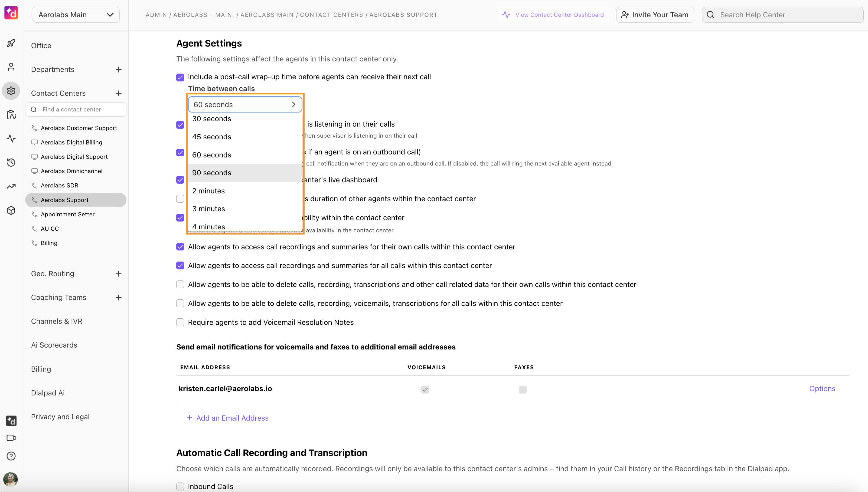Uncheck the post-call wrap-up time checkbox
This screenshot has height=492, width=868.
point(180,77)
